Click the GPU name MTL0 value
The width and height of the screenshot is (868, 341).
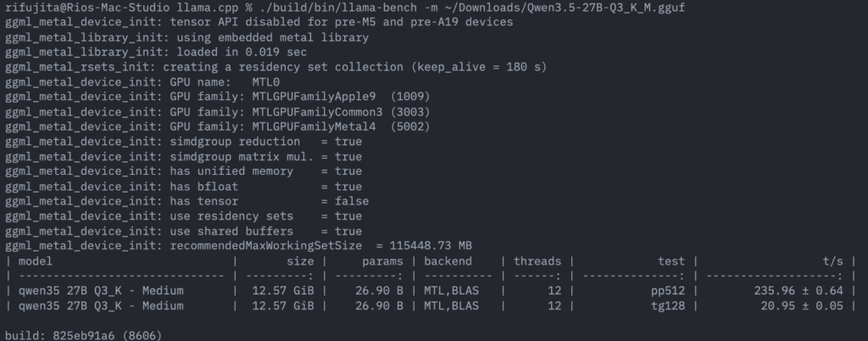tap(266, 81)
